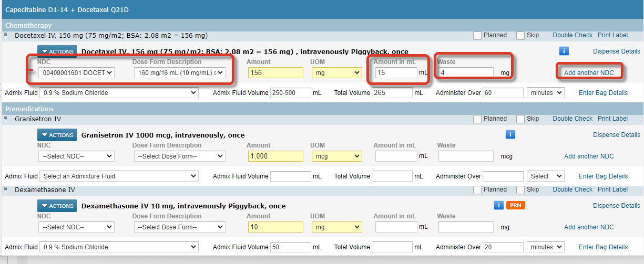Check the Skip box for Granisetron
This screenshot has width=644, height=264.
click(520, 119)
